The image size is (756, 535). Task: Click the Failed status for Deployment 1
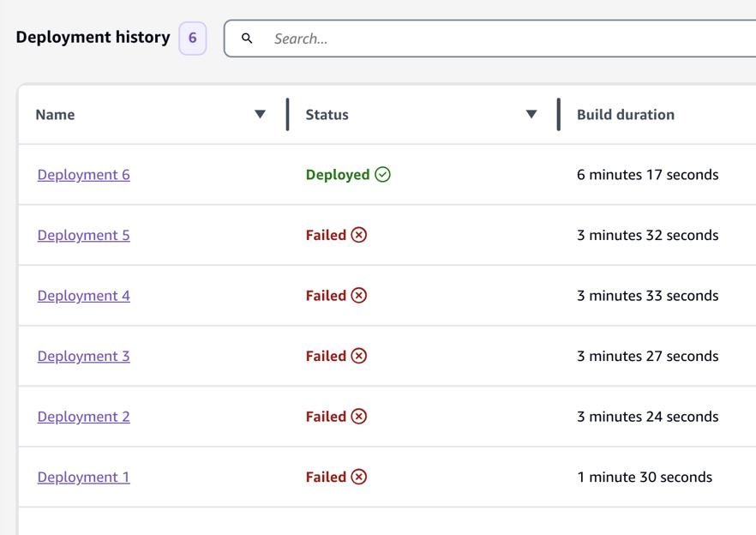326,477
